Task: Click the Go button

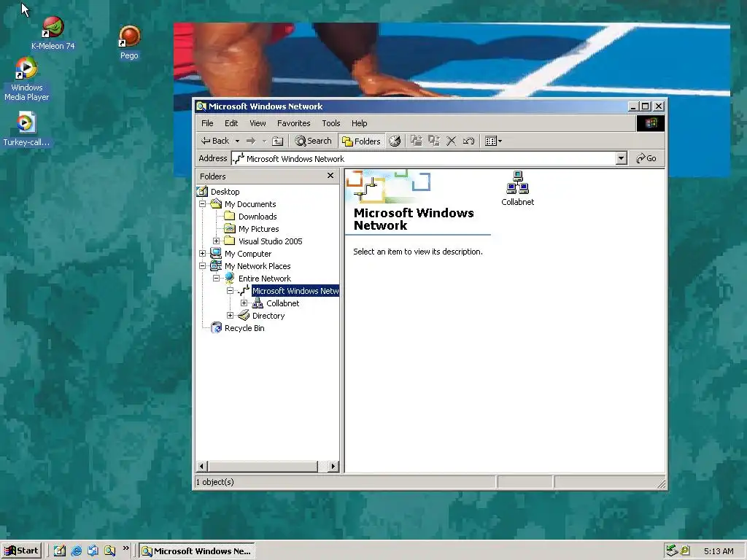Action: pos(646,158)
